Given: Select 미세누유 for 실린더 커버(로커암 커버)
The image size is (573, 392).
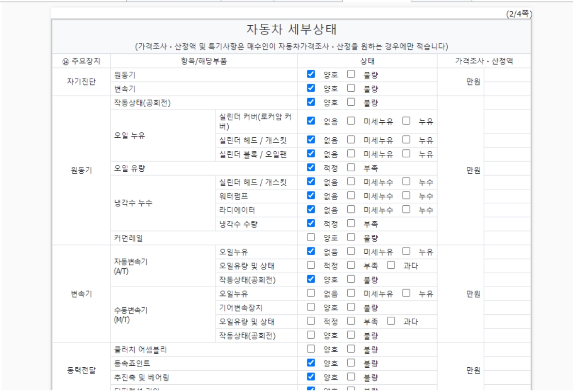Looking at the screenshot, I should pyautogui.click(x=351, y=121).
